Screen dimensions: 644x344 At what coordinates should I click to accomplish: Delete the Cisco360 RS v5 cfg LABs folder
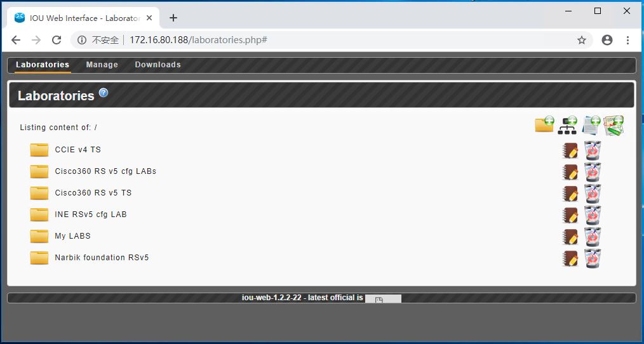pyautogui.click(x=593, y=172)
